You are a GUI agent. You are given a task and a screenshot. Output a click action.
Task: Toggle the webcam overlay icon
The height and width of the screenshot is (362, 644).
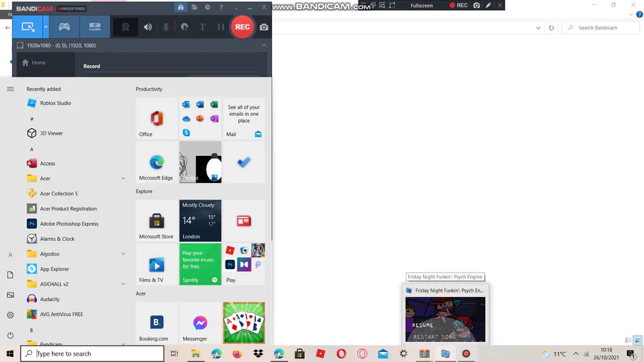pos(125,27)
